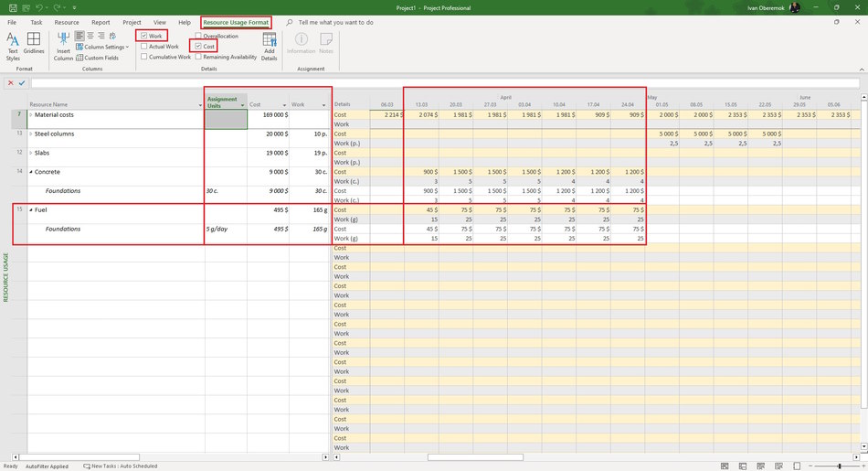The image size is (868, 471).
Task: Center-align column text
Action: 90,36
